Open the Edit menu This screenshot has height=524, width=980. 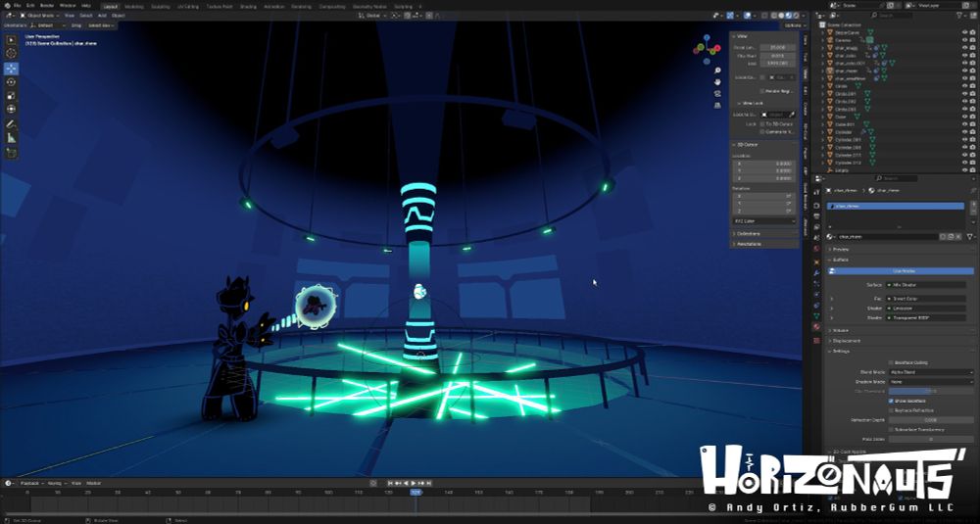click(30, 5)
